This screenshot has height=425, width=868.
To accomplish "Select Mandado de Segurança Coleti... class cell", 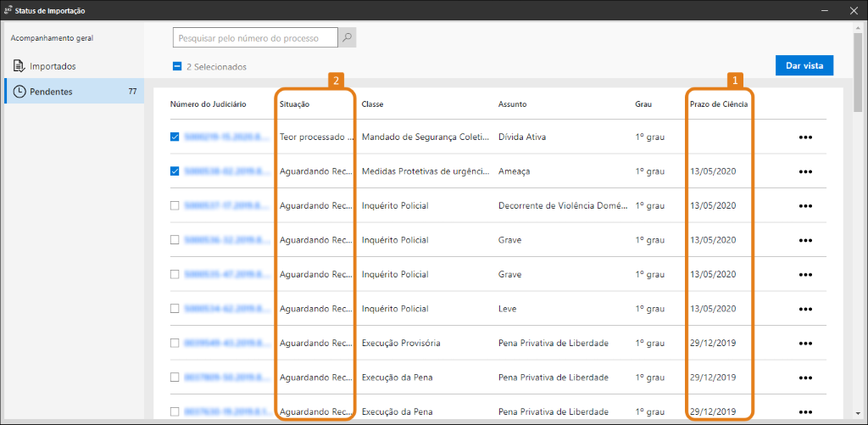I will 426,137.
